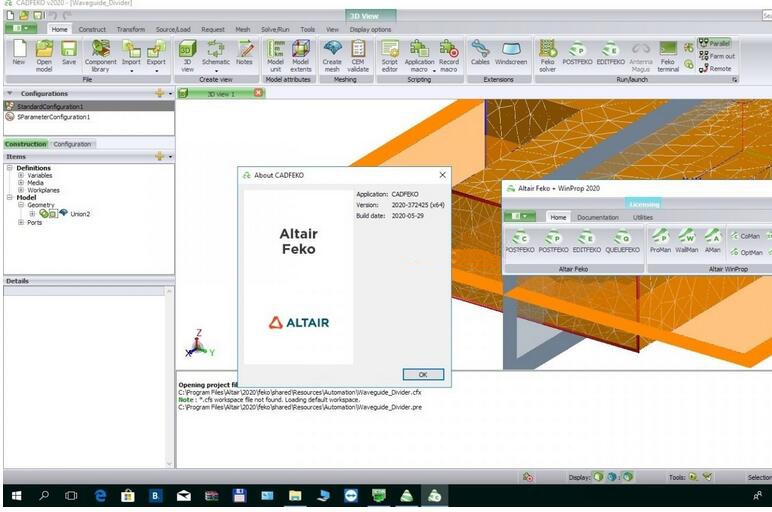Close the About CADFEKO dialog

(x=442, y=175)
